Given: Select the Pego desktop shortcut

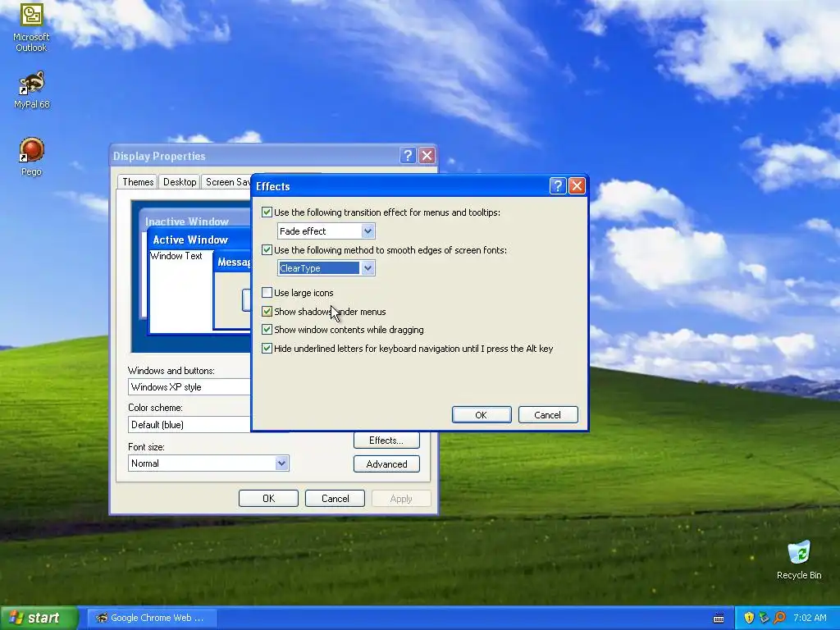Looking at the screenshot, I should coord(31,157).
